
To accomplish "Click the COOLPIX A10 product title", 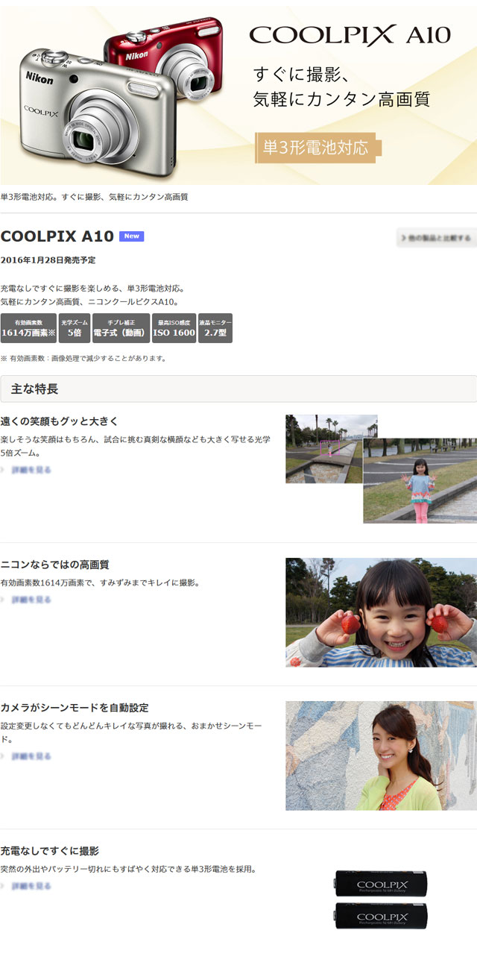I will point(57,236).
